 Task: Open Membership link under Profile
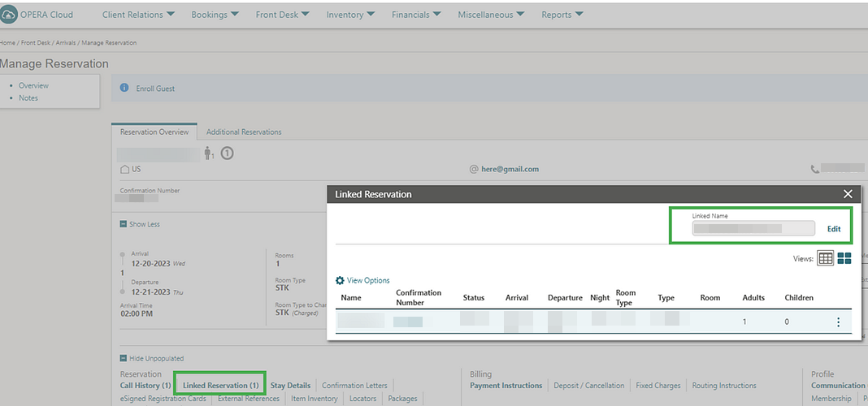[x=831, y=398]
